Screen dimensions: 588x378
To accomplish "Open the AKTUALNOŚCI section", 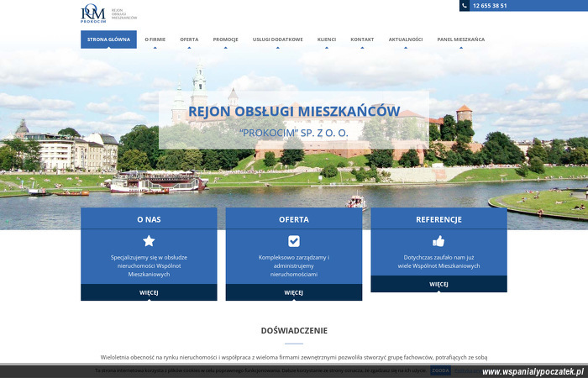I will coord(406,39).
